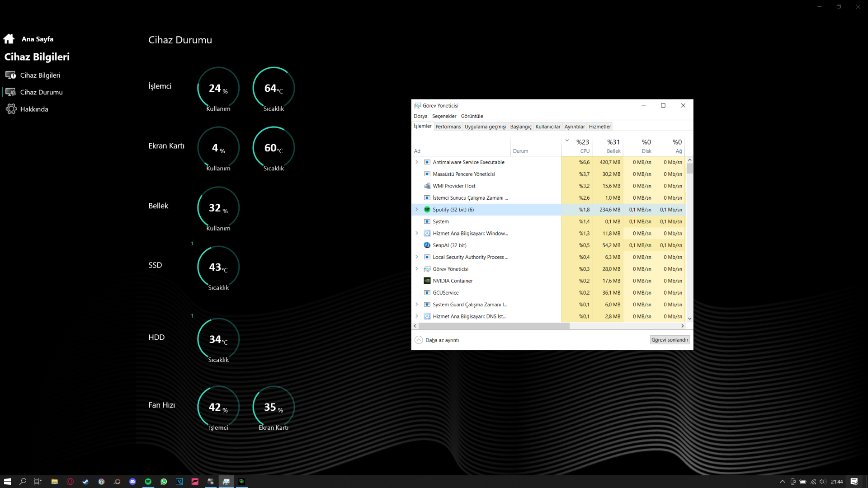This screenshot has width=868, height=488.
Task: Expand Antimalware Service Executable row
Action: [x=417, y=162]
